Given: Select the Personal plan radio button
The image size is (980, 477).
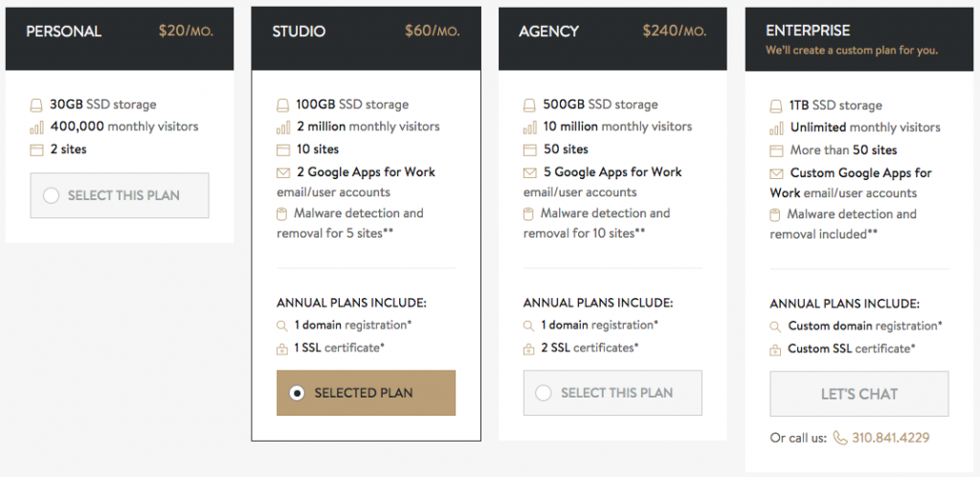Looking at the screenshot, I should click(x=52, y=195).
